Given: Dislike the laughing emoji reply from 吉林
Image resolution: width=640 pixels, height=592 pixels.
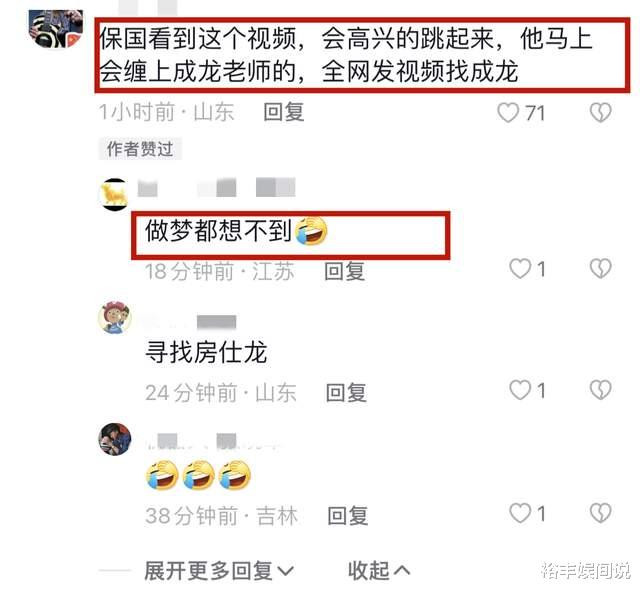Looking at the screenshot, I should (x=600, y=513).
